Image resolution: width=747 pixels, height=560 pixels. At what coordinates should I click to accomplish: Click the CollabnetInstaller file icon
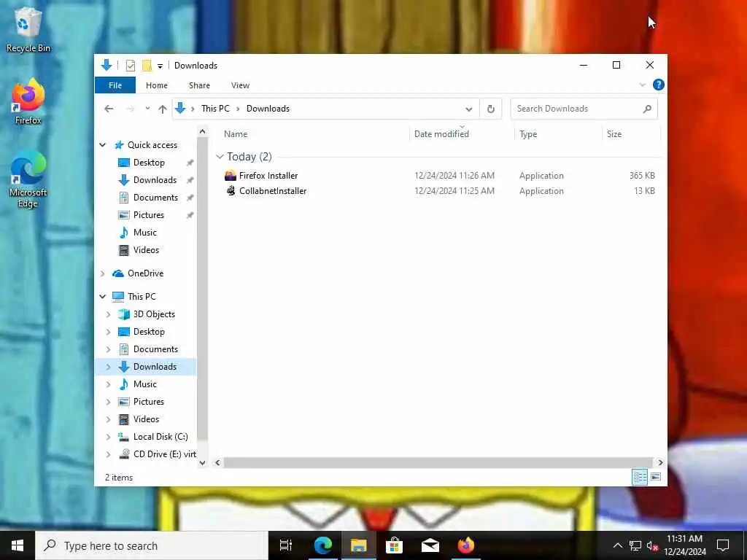coord(231,191)
